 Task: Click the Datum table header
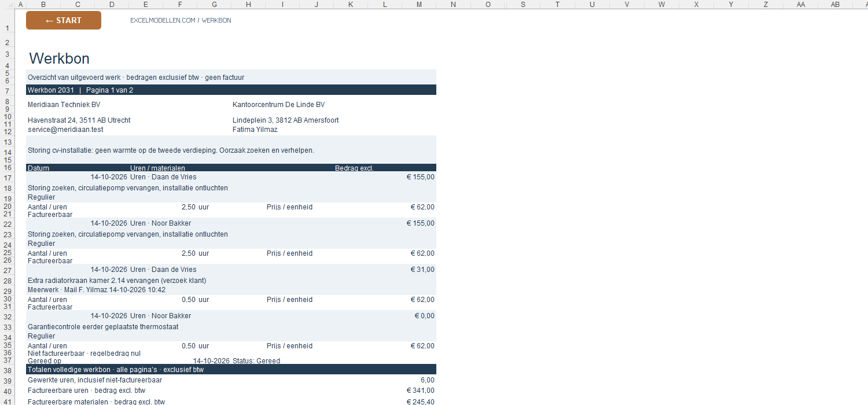pyautogui.click(x=39, y=168)
